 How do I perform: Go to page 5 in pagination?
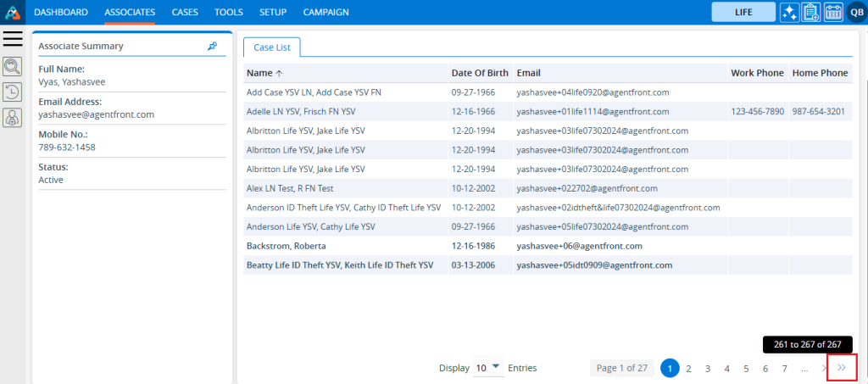pos(746,368)
